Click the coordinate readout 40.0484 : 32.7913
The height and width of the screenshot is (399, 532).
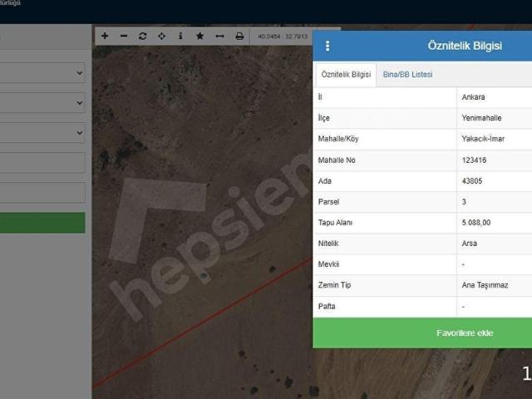click(x=283, y=37)
